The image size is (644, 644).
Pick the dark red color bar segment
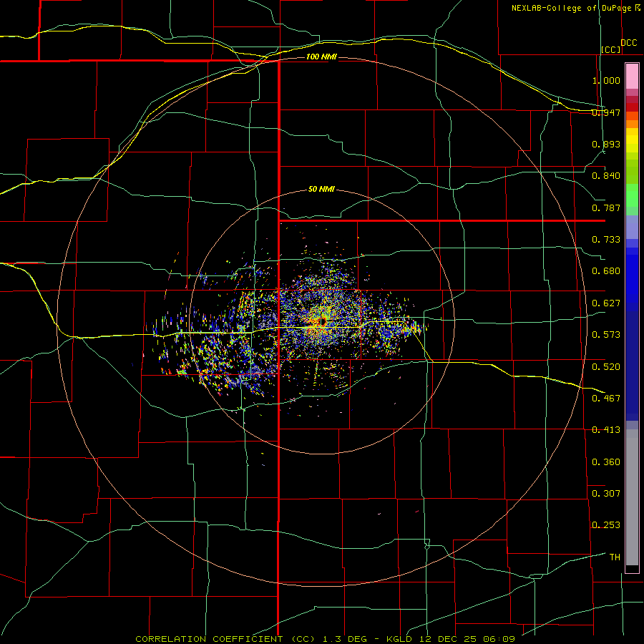point(632,107)
